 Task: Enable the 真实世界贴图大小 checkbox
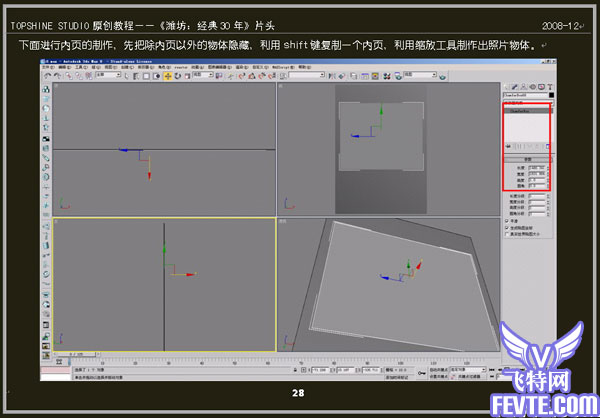pos(507,234)
